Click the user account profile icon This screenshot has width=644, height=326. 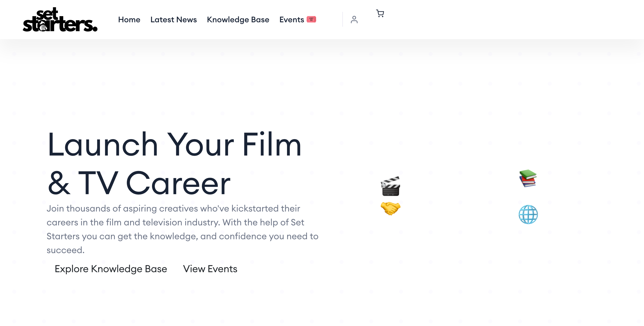[x=354, y=20]
